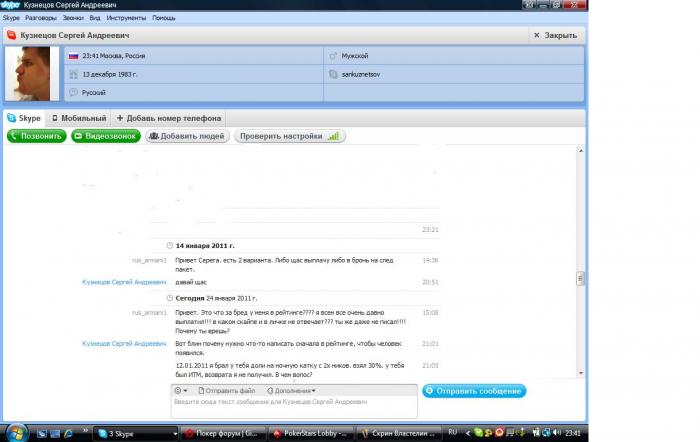The width and height of the screenshot is (700, 442).
Task: Click the volume speaker tray icon
Action: 557,433
